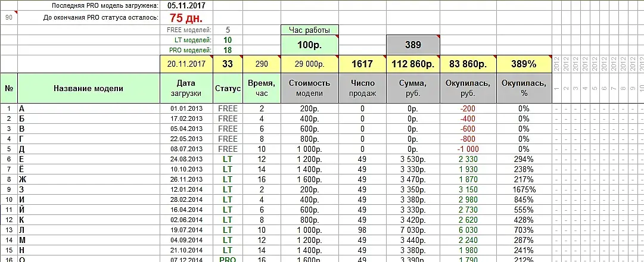This screenshot has height=262, width=644.
Task: Click the 7 030р. sum for model Л
Action: pyautogui.click(x=413, y=230)
